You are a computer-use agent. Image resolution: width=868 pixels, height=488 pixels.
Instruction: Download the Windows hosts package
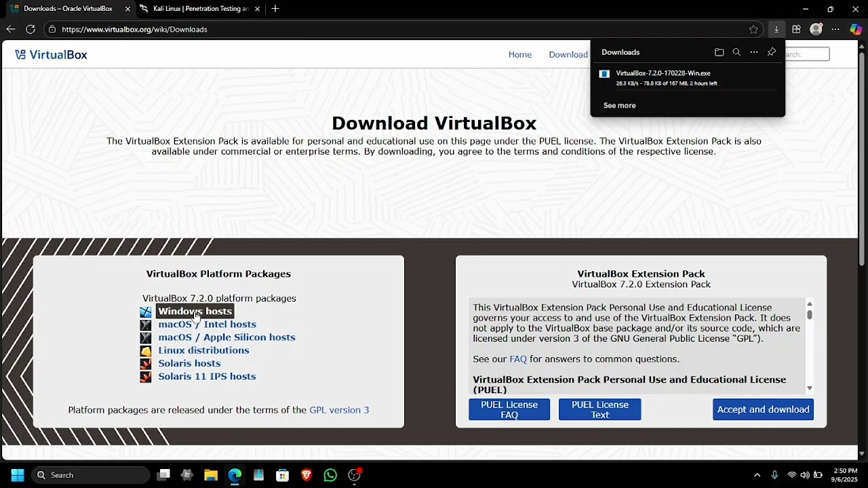[195, 311]
